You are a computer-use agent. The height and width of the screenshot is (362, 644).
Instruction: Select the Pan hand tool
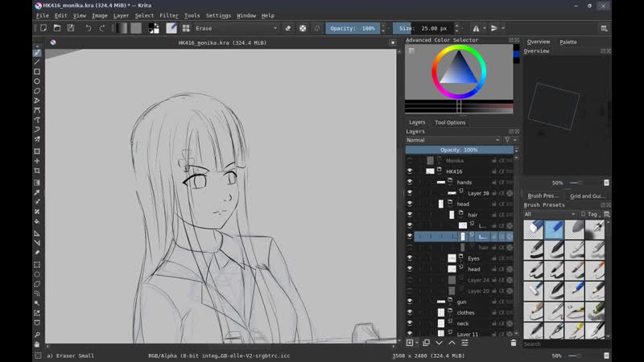[x=37, y=344]
